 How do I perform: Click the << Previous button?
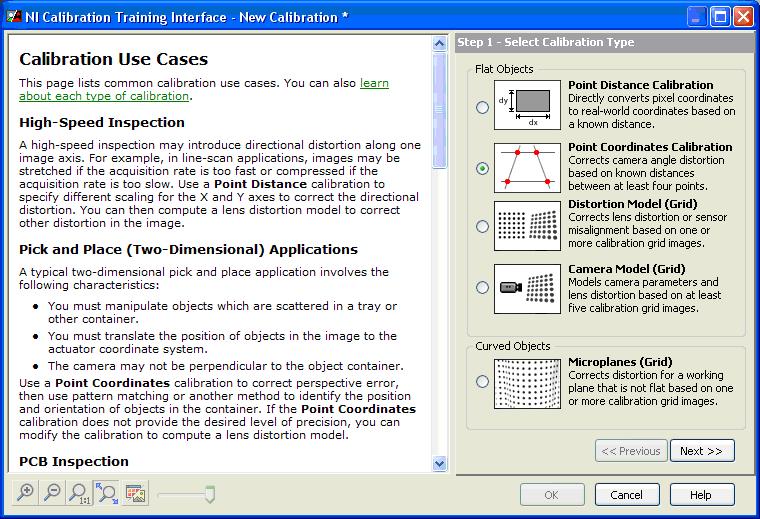(x=631, y=451)
